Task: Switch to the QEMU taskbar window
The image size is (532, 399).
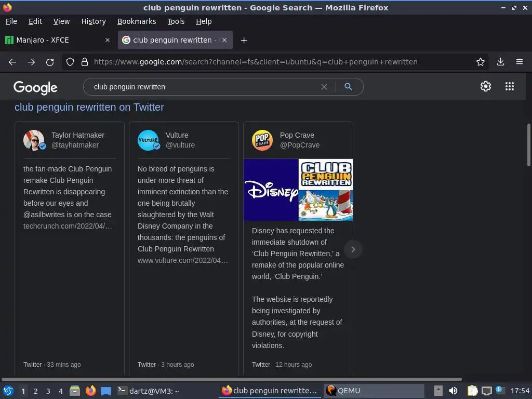Action: click(373, 391)
